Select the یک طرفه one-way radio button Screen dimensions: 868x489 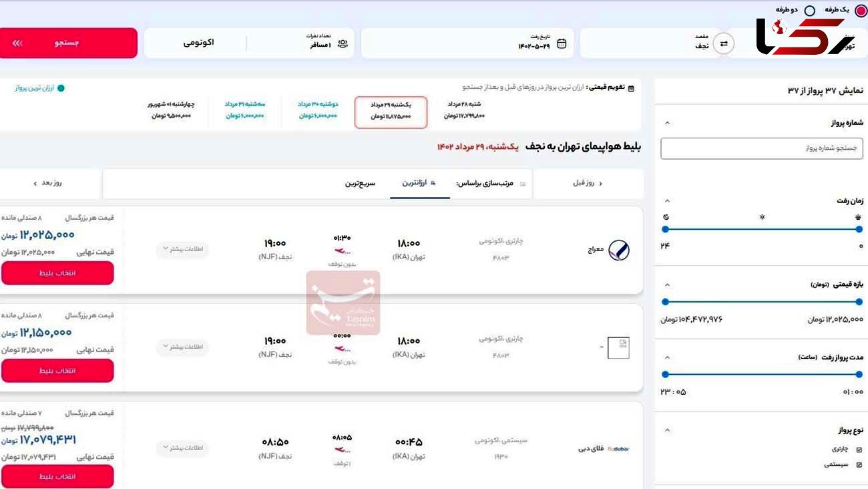[x=861, y=11]
